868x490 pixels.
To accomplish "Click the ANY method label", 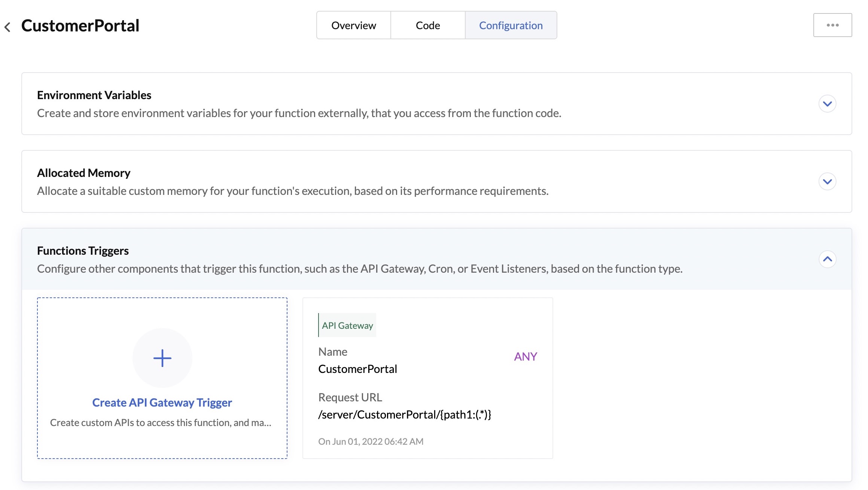I will click(526, 356).
